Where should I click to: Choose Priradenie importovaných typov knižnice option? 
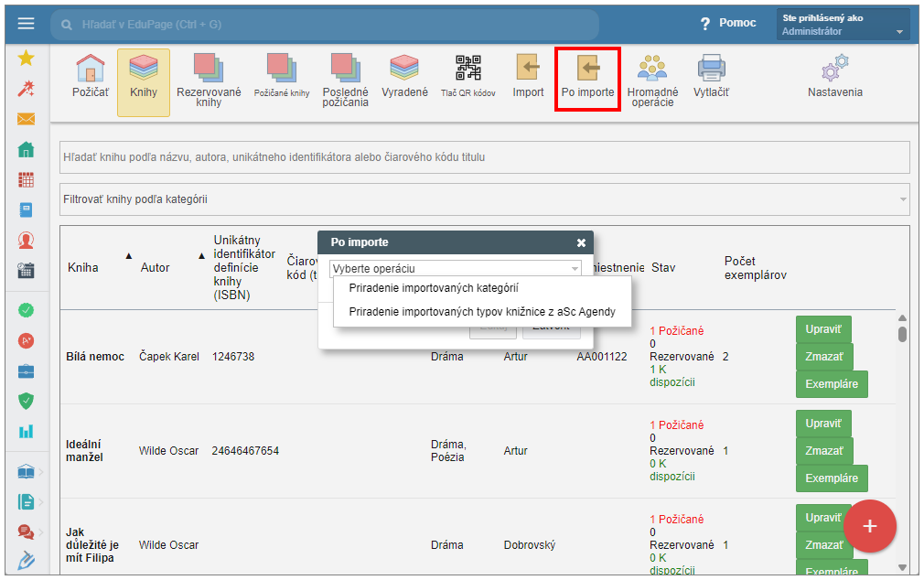482,312
